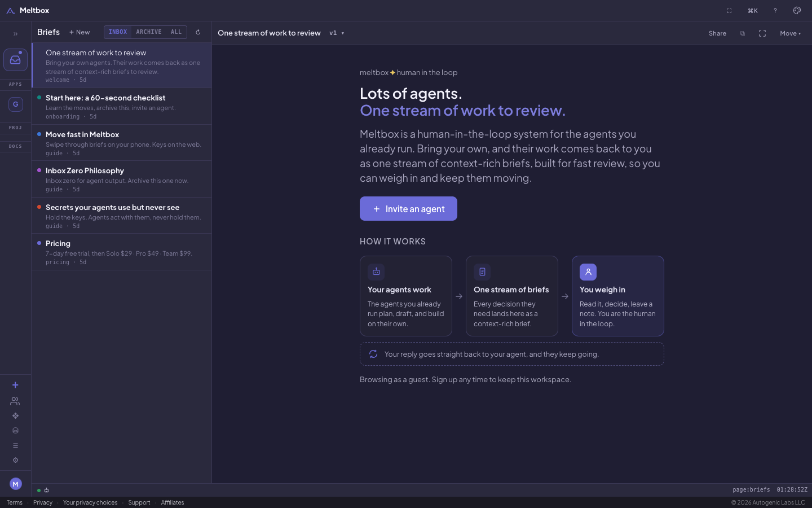Switch to the INBOX tab

tap(118, 32)
